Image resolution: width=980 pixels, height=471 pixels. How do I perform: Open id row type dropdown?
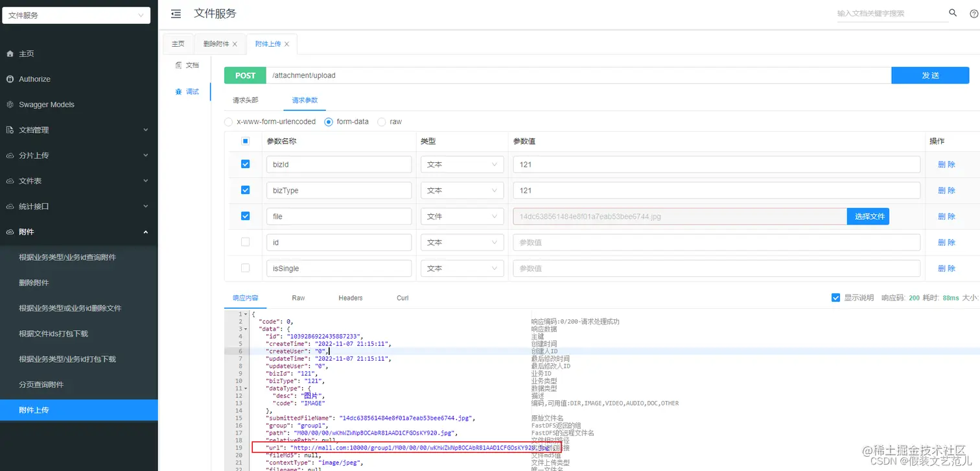[462, 242]
